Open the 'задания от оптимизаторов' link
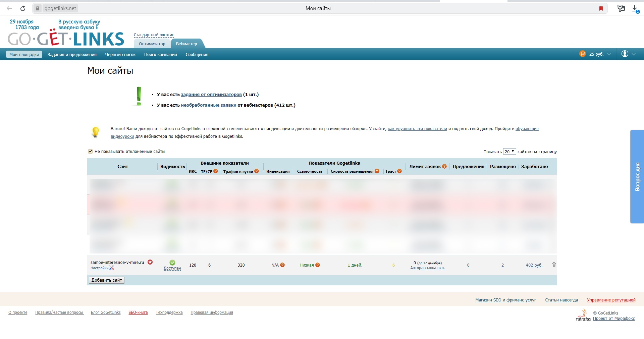This screenshot has width=644, height=339. pyautogui.click(x=211, y=94)
